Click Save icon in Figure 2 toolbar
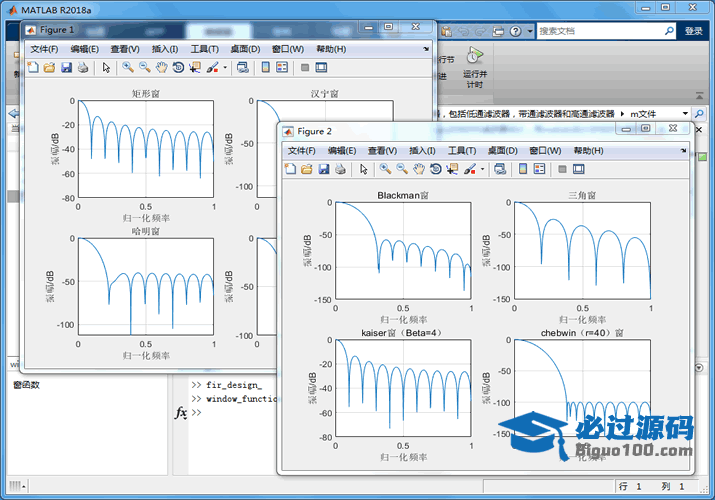 point(324,169)
